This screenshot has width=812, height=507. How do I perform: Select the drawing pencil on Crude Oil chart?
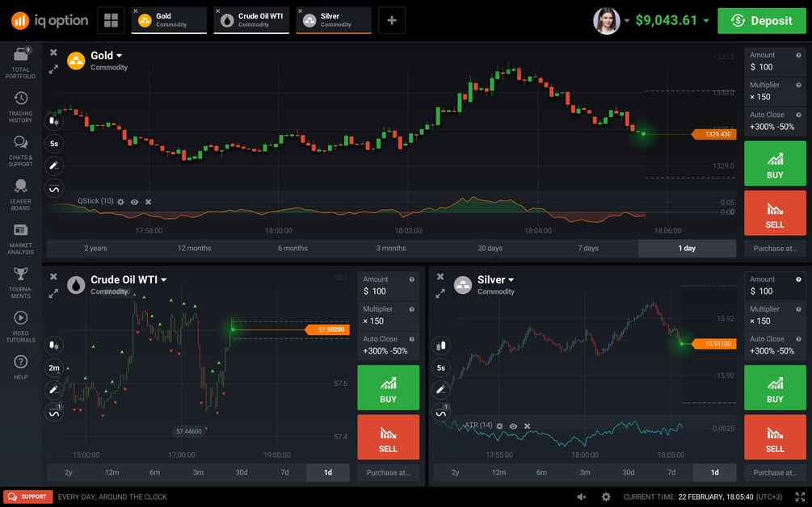(x=54, y=390)
